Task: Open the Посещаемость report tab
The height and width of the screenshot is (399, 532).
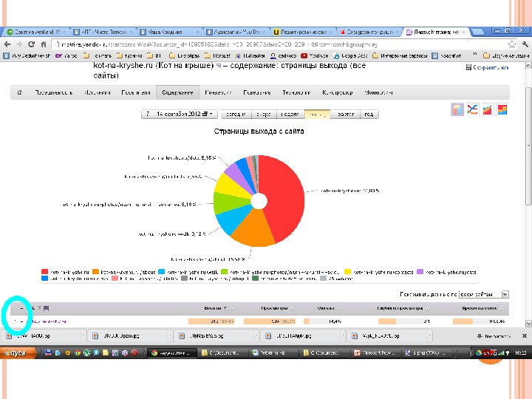Action: click(54, 92)
